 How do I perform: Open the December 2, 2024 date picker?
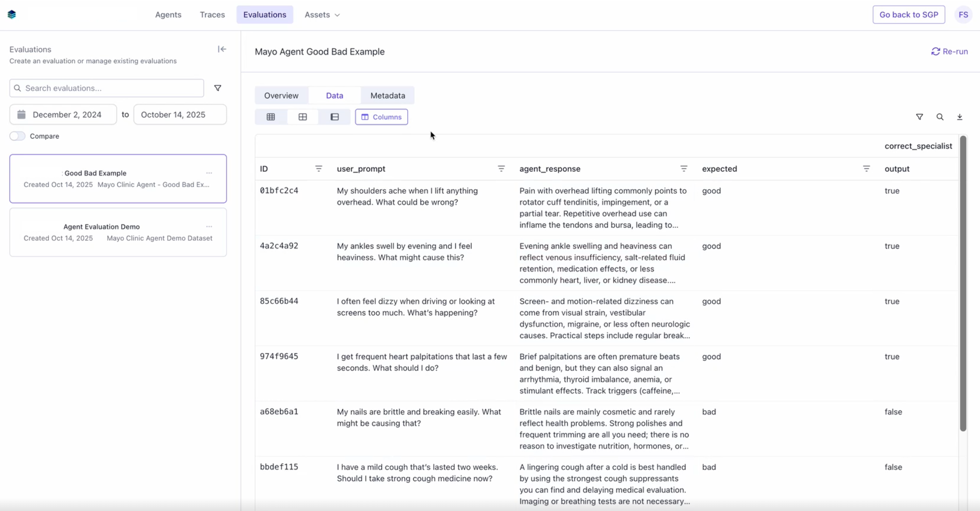click(63, 114)
